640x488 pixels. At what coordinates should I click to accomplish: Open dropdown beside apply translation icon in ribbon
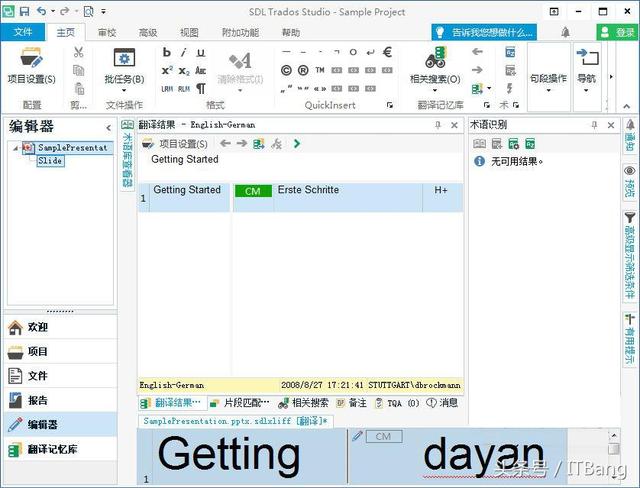[x=489, y=88]
